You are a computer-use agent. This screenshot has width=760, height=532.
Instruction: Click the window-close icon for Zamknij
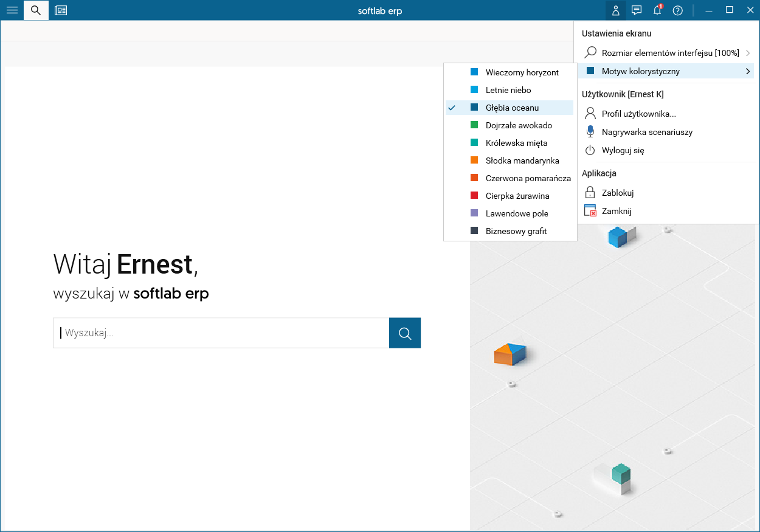[x=590, y=211]
